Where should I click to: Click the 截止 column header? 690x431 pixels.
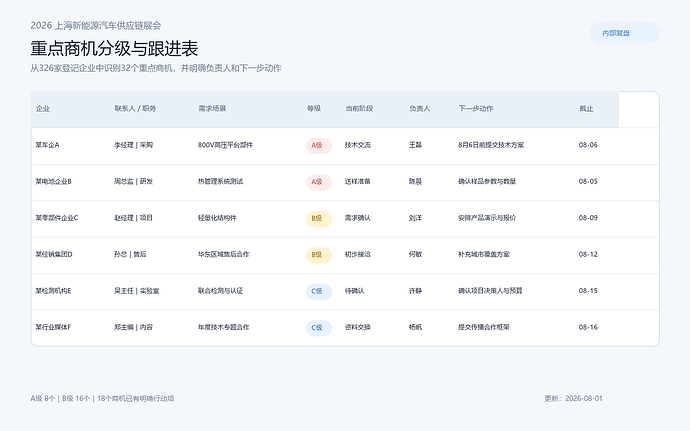[586, 108]
